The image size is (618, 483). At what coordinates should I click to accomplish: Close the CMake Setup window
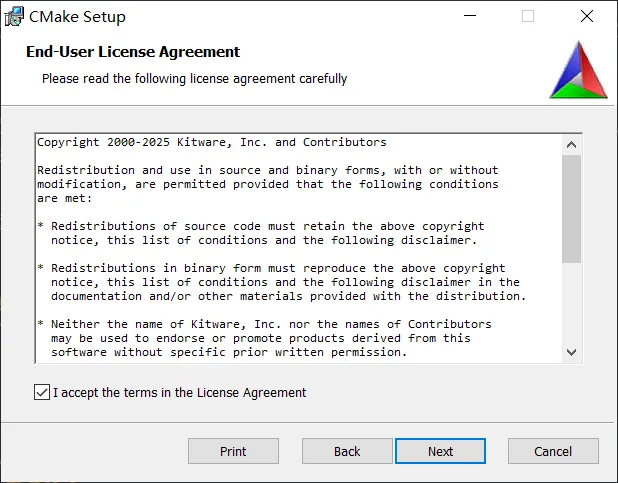tap(587, 17)
